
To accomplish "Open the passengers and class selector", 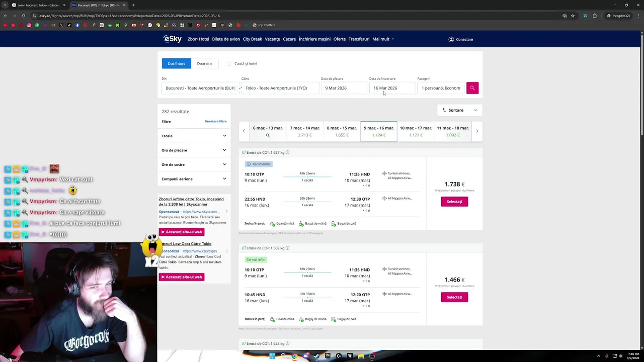I will pos(441,88).
